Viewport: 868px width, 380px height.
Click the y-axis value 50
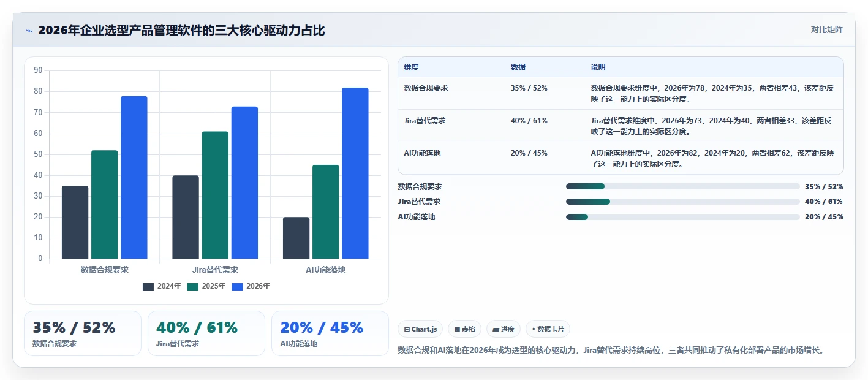click(38, 154)
